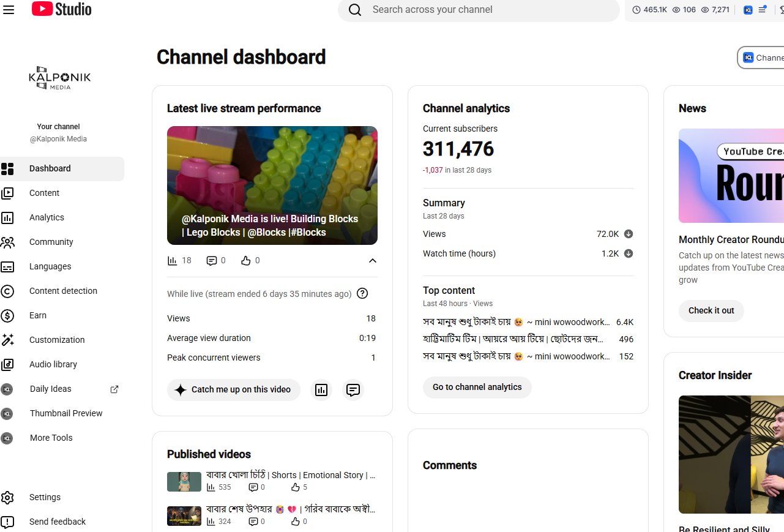
Task: Click the Send feedback icon
Action: [x=7, y=522]
